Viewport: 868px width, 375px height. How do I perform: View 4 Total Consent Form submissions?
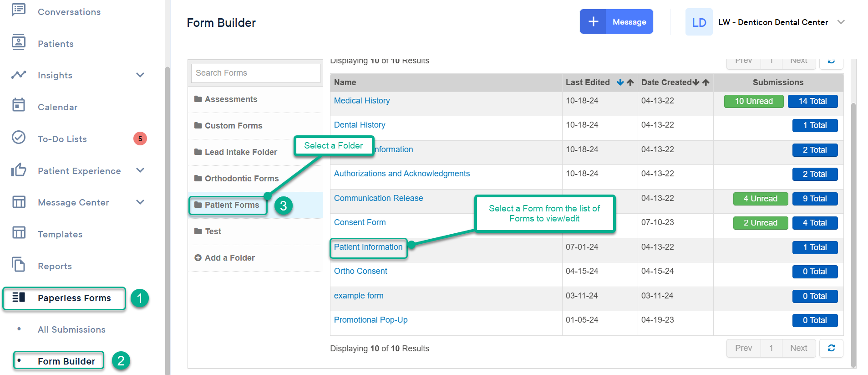coord(815,223)
